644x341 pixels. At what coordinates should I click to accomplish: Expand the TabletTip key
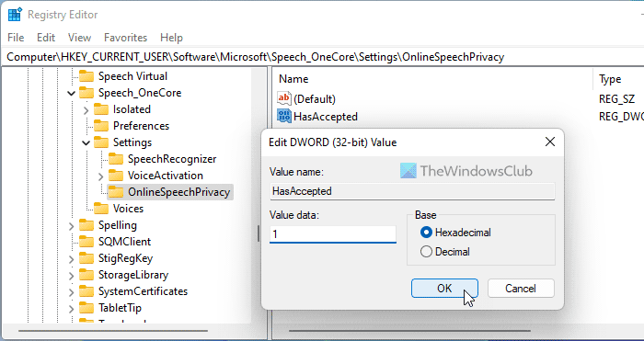click(x=71, y=309)
